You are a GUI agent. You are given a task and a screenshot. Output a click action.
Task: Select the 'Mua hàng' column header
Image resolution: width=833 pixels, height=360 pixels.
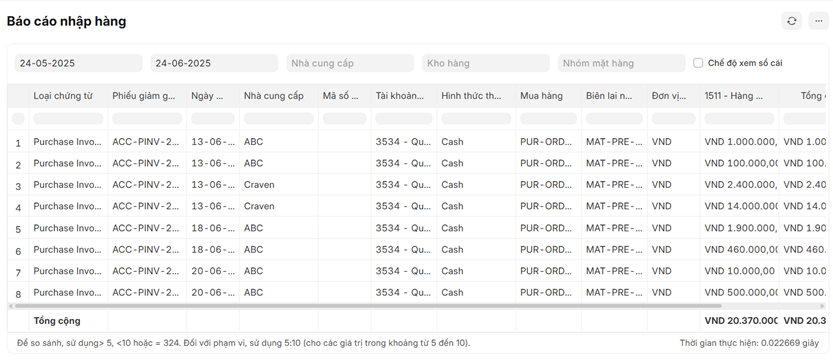click(x=541, y=96)
